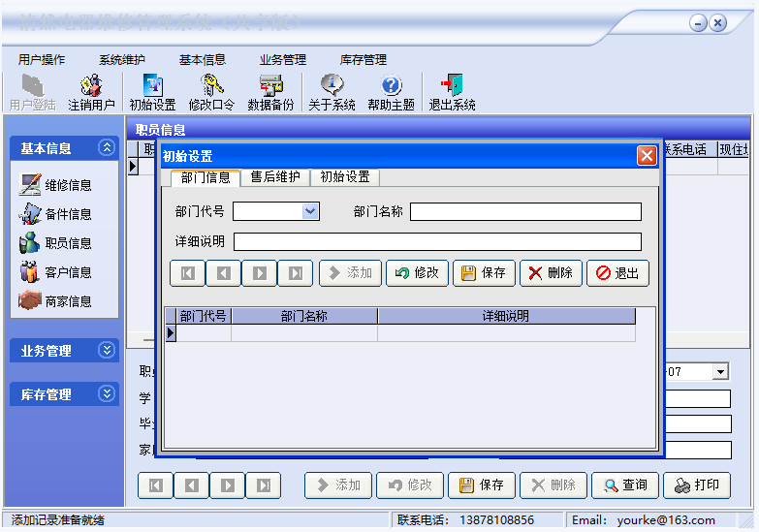Focus the 部门名称 input field

(x=525, y=211)
